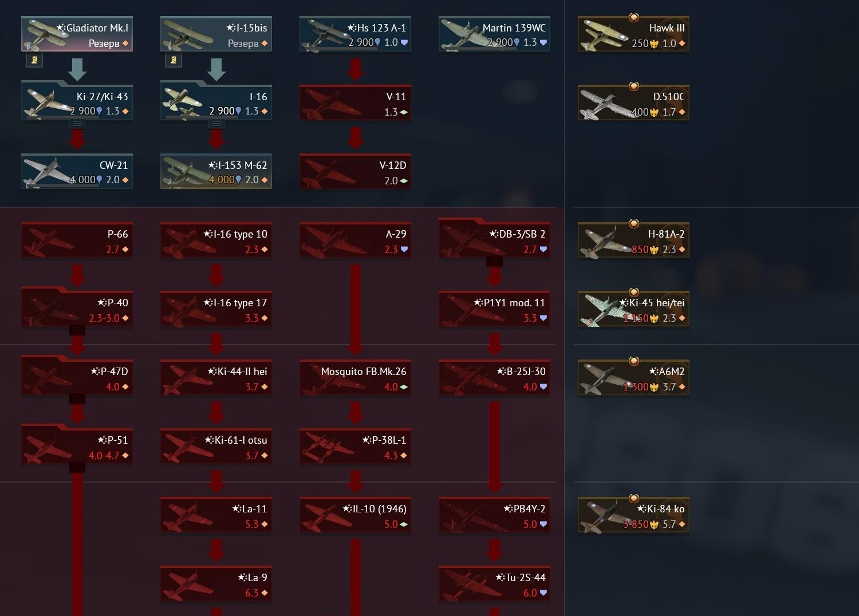Pick the locked Tu-2S-44 bomber card
Image resolution: width=859 pixels, height=616 pixels.
(x=494, y=584)
